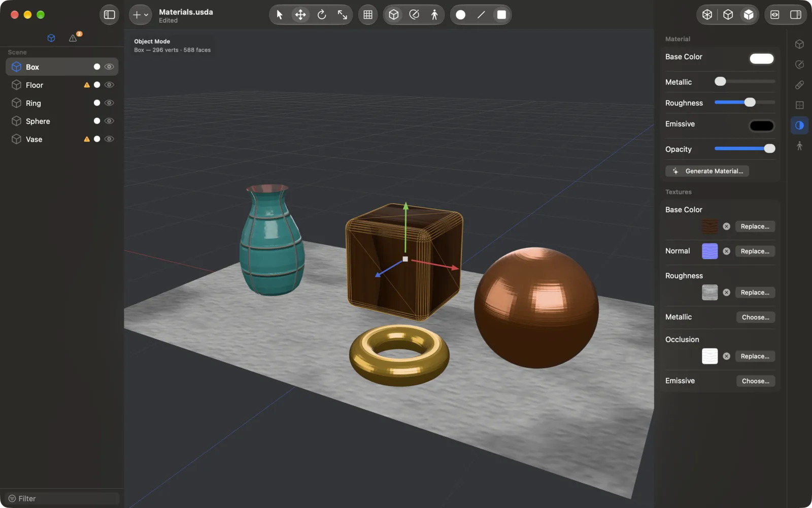Hide the Sphere object
Screen dimensions: 812x508
[109, 121]
